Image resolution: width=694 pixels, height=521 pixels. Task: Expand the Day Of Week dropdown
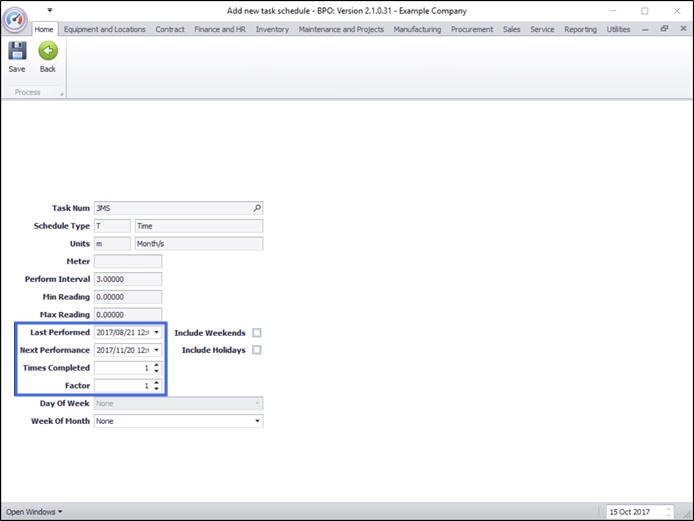coord(257,403)
